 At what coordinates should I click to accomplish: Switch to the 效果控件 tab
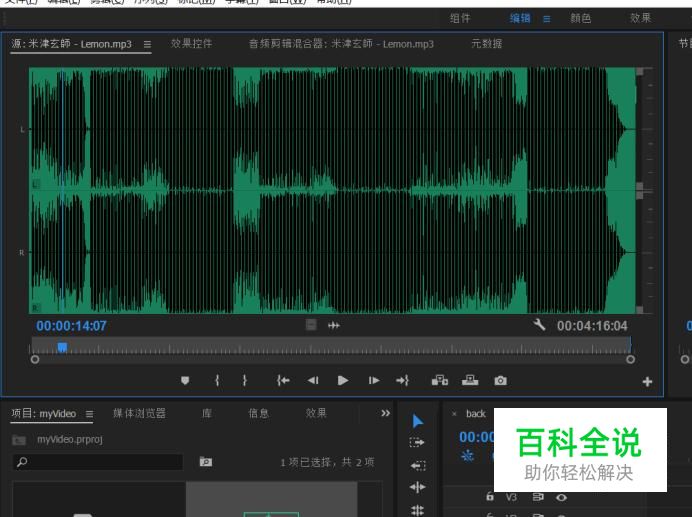click(x=192, y=43)
